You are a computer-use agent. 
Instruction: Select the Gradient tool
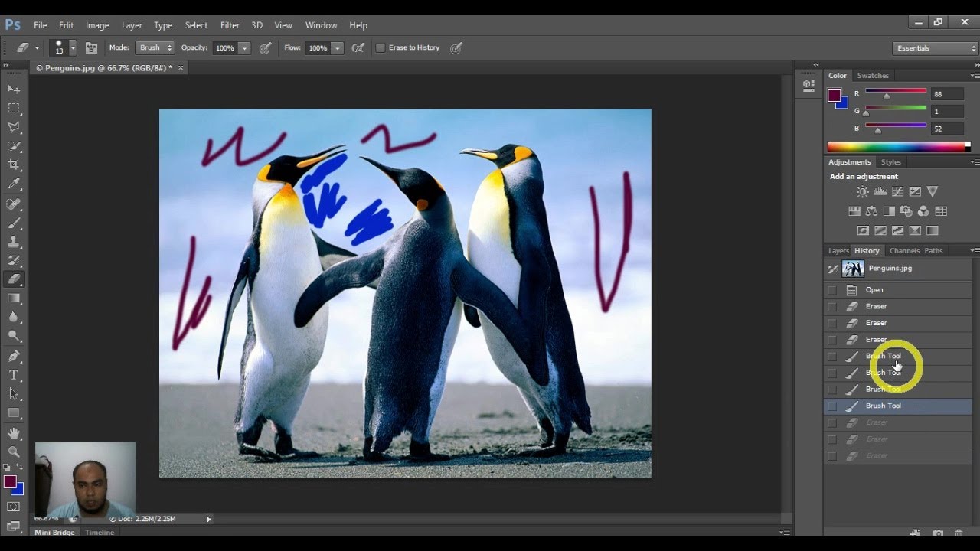point(14,298)
